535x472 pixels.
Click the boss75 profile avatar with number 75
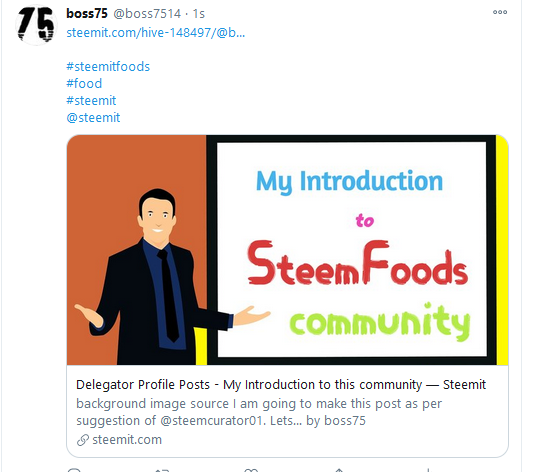tap(36, 25)
